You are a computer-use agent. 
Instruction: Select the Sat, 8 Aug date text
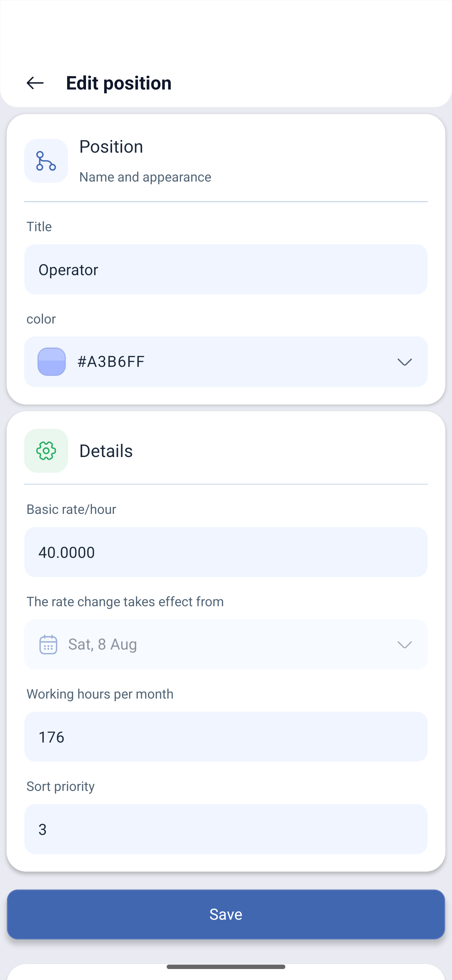click(x=102, y=645)
